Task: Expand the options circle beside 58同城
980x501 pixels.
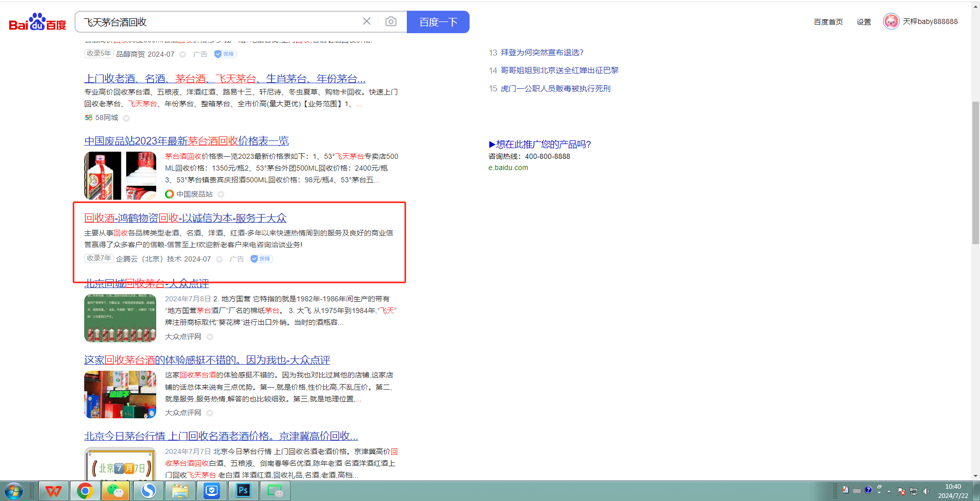Action: 127,118
